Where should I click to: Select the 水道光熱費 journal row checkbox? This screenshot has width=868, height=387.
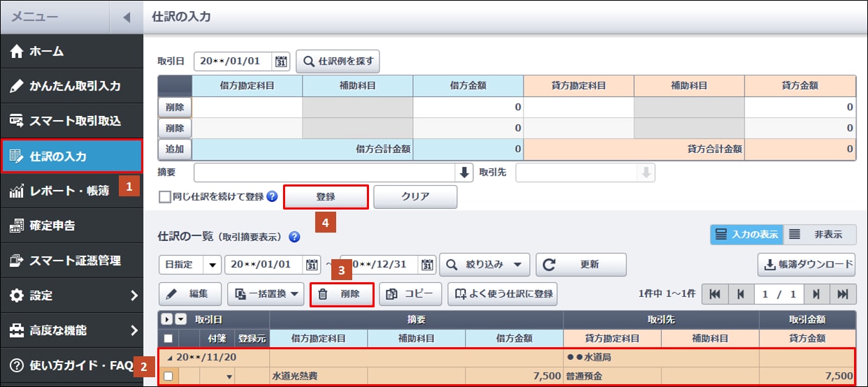pos(168,377)
